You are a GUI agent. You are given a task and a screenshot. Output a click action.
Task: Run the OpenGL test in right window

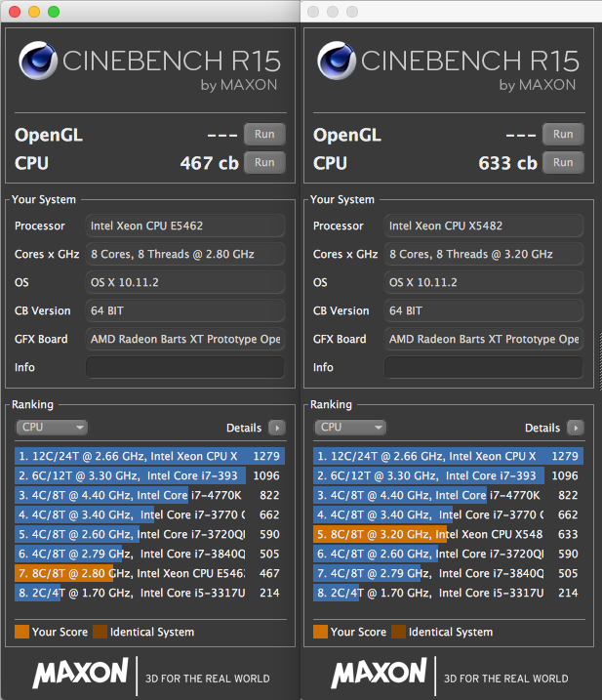point(563,135)
